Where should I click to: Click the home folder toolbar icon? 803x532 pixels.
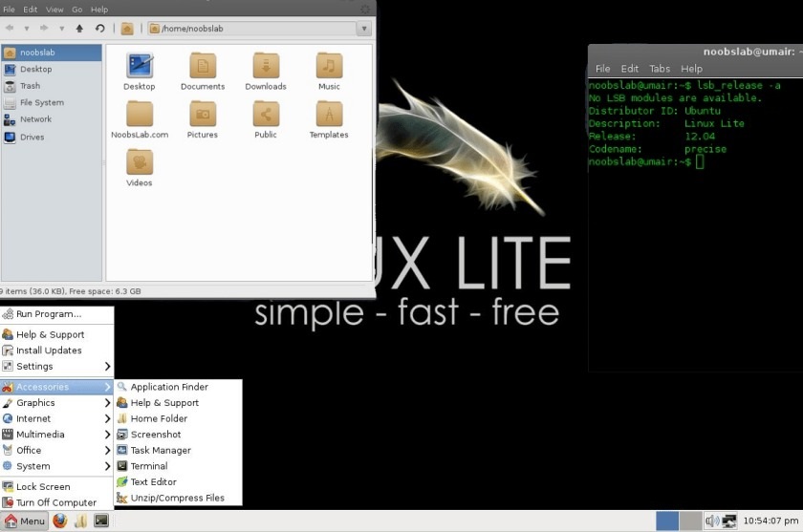point(127,29)
